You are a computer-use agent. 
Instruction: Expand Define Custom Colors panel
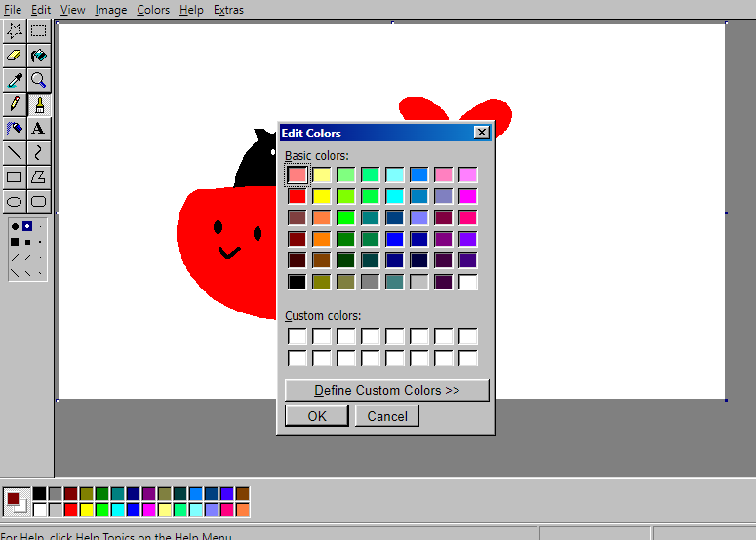(386, 390)
